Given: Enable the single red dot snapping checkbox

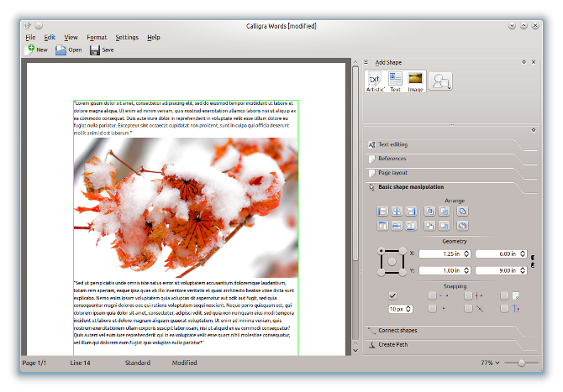Looking at the screenshot, I should 432,308.
